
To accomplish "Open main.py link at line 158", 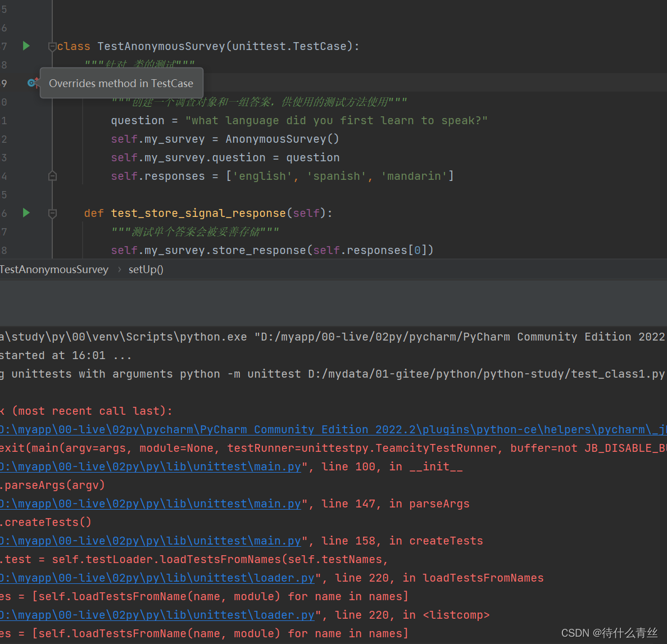I will tap(150, 541).
